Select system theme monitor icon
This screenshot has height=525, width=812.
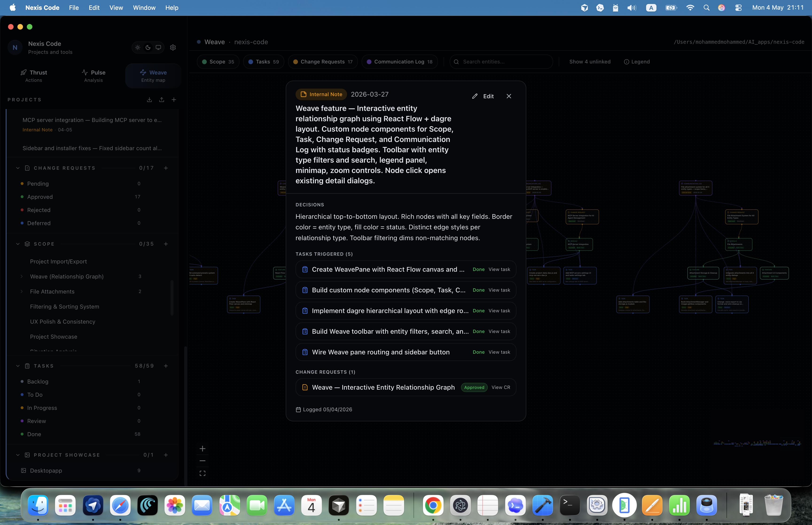(158, 47)
